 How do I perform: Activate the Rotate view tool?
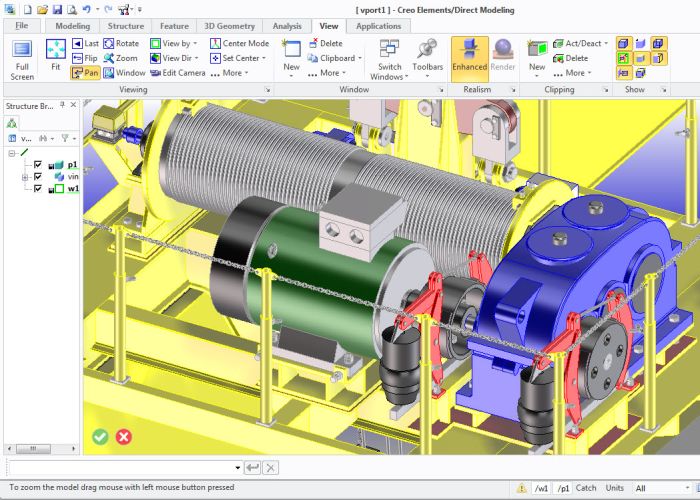coord(120,44)
